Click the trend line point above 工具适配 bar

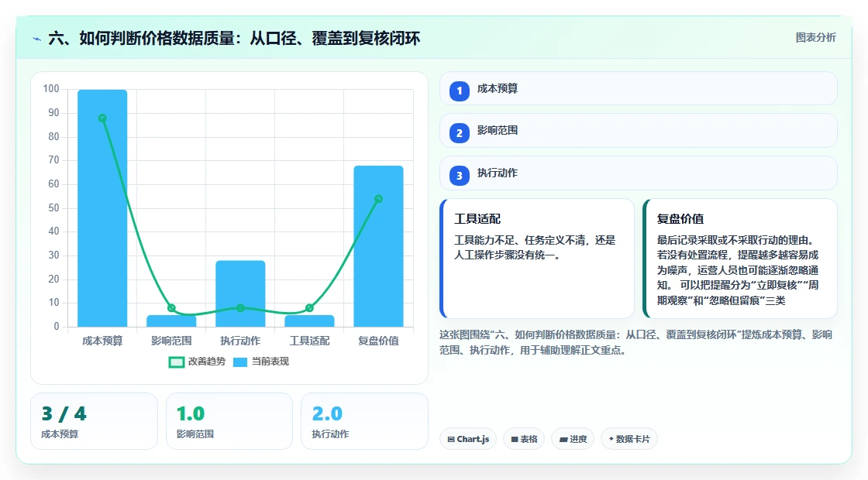(x=309, y=308)
